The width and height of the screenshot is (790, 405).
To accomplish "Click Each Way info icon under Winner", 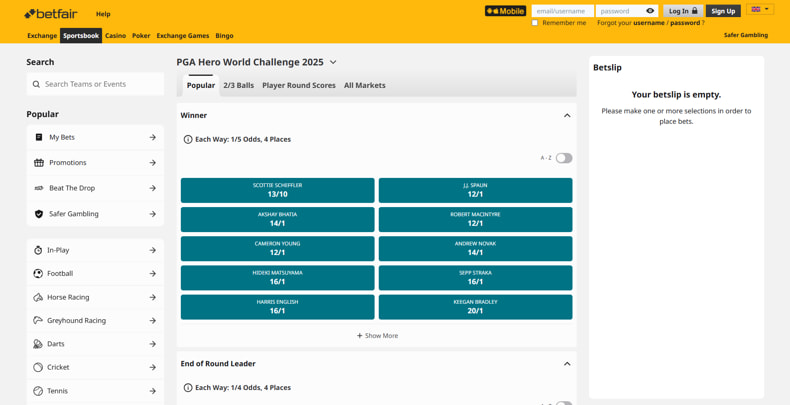I will pos(188,139).
